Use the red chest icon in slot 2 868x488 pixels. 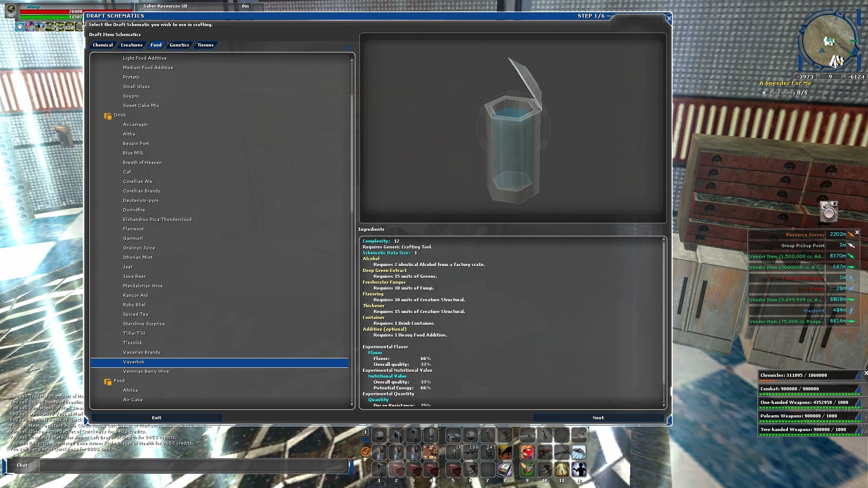(396, 469)
